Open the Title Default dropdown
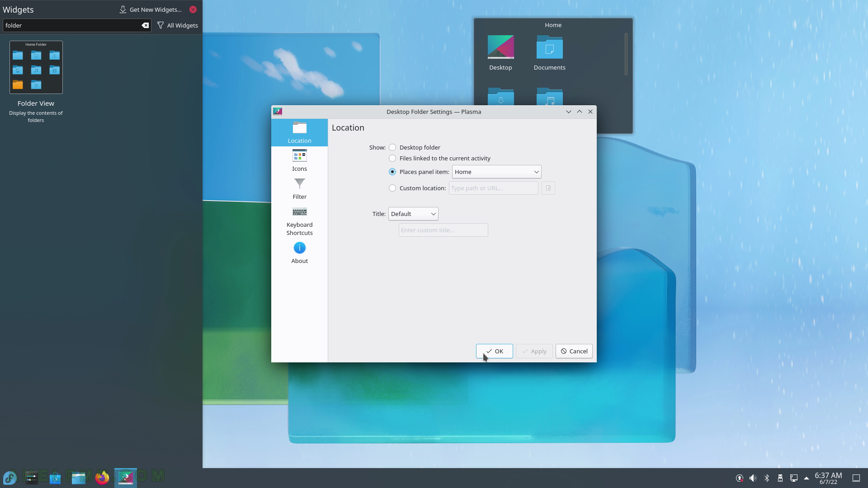Screen dimensions: 868x488 (x=413, y=214)
